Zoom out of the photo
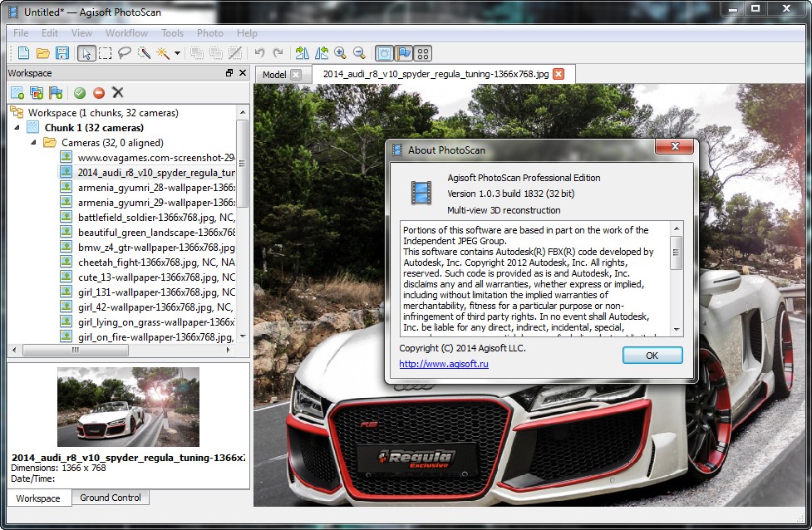812x530 pixels. click(x=359, y=53)
